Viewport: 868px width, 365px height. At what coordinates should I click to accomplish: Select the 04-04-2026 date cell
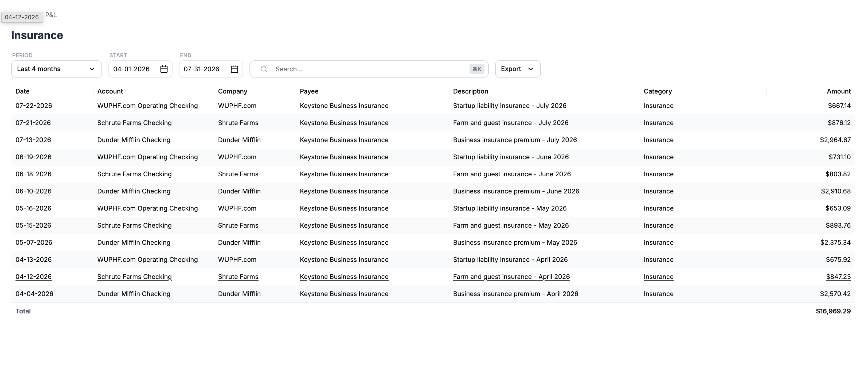[34, 294]
